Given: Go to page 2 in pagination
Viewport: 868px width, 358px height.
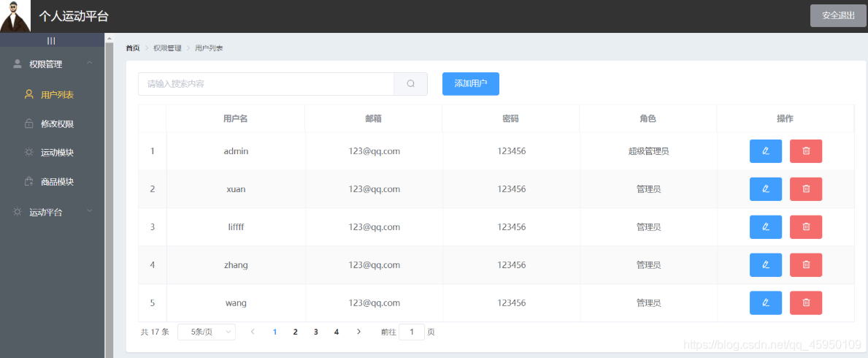Looking at the screenshot, I should (x=295, y=332).
